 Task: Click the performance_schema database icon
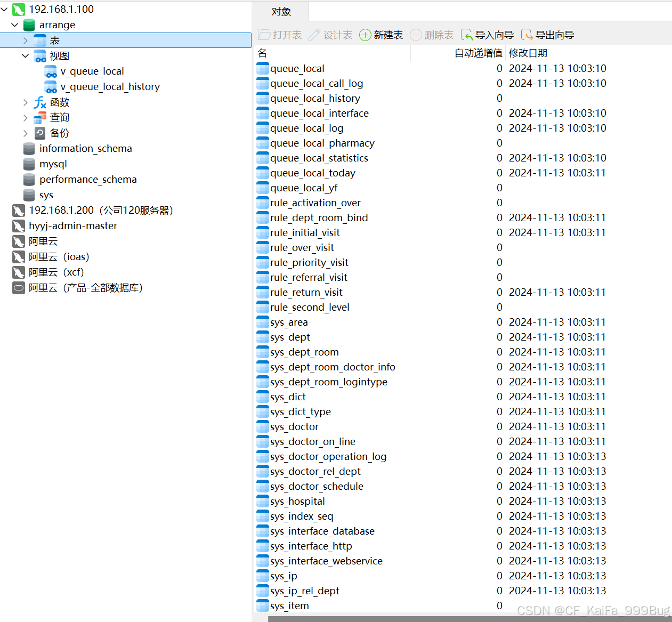pyautogui.click(x=29, y=180)
